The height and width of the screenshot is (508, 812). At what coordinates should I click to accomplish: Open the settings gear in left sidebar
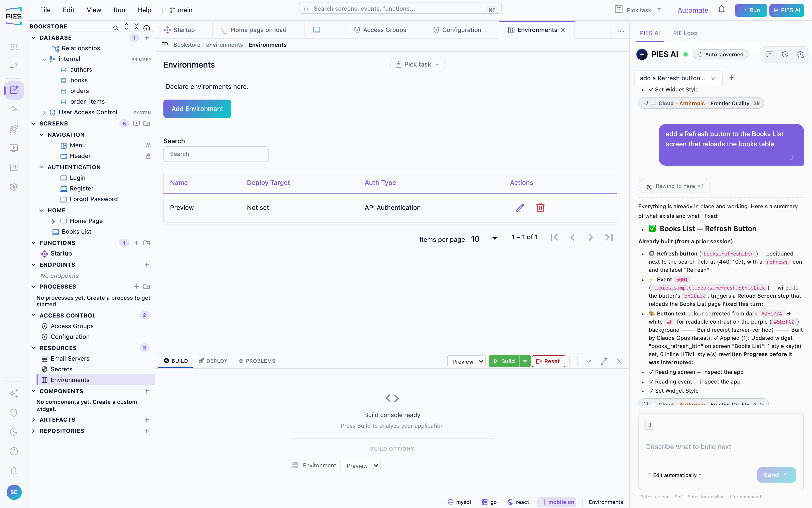14,186
